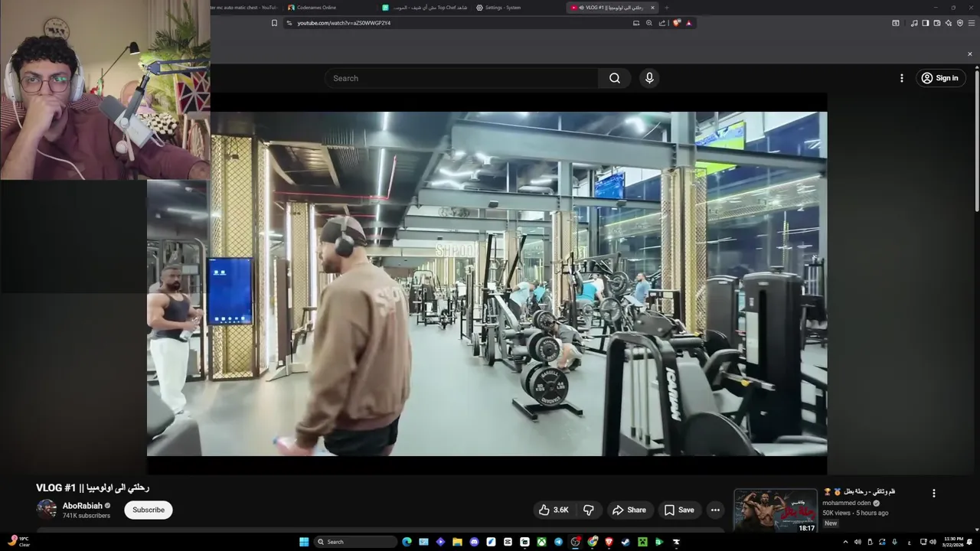The width and height of the screenshot is (980, 551).
Task: Open the Share dialog for the video
Action: click(x=629, y=510)
